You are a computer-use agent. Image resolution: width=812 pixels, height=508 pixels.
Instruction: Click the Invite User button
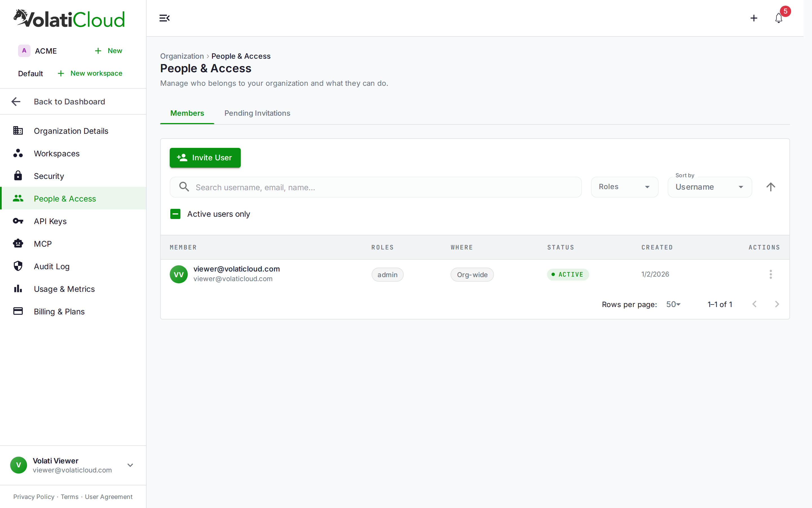pyautogui.click(x=205, y=157)
